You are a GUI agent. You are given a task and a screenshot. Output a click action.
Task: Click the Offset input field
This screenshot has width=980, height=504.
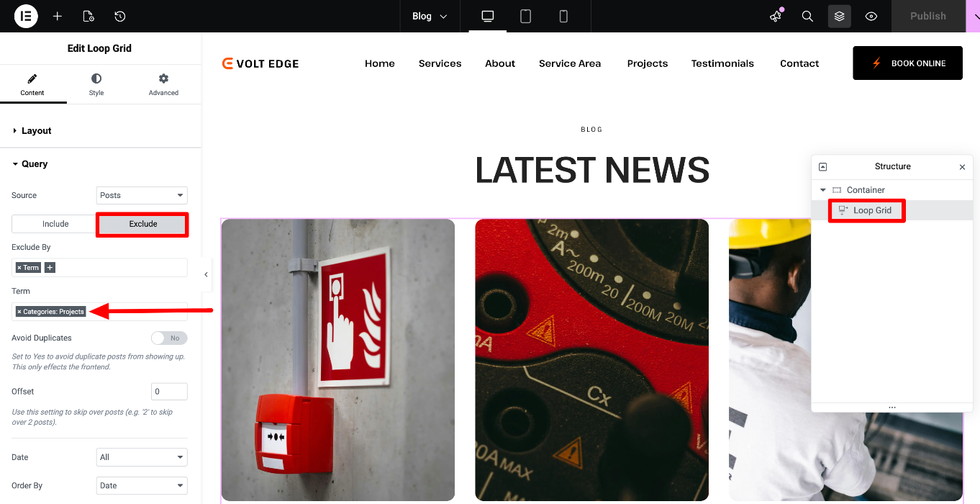tap(169, 392)
